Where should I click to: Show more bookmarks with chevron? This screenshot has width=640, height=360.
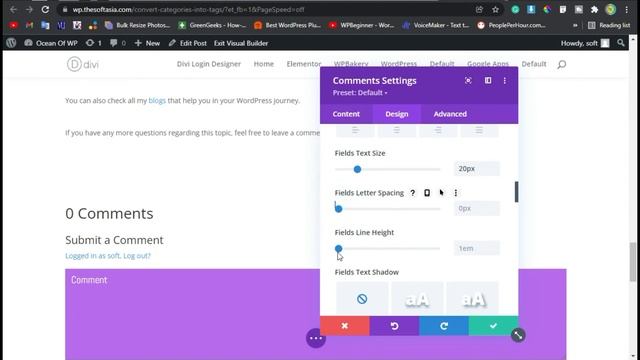click(x=575, y=25)
